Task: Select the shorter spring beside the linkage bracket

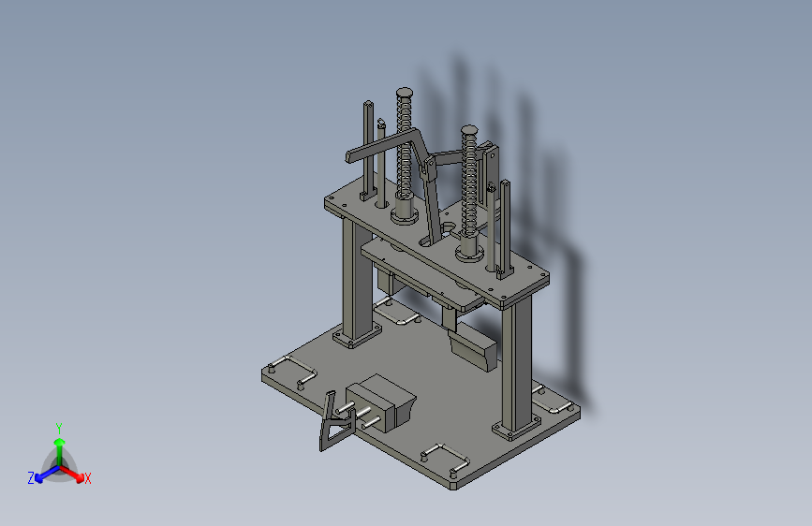Action: (x=469, y=182)
